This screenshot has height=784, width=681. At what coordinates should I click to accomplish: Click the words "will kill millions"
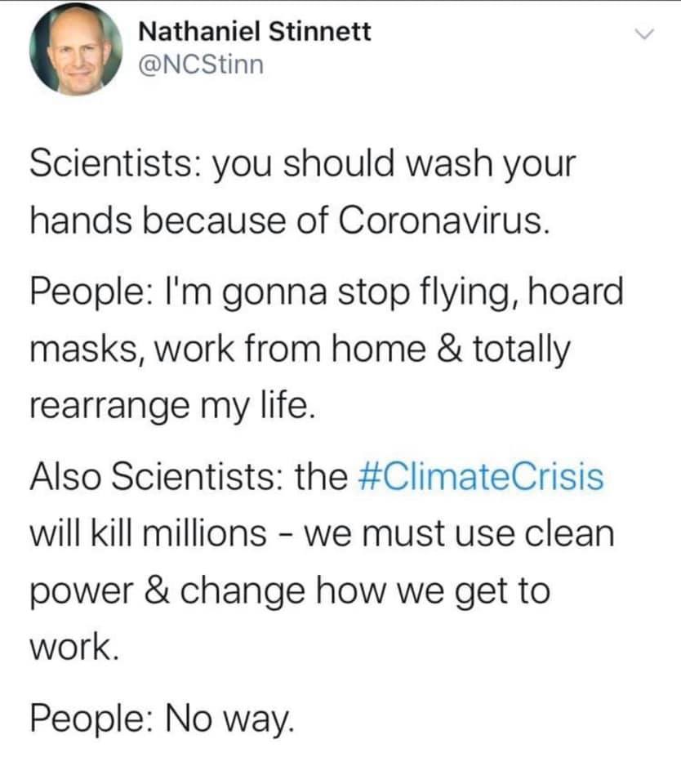148,533
